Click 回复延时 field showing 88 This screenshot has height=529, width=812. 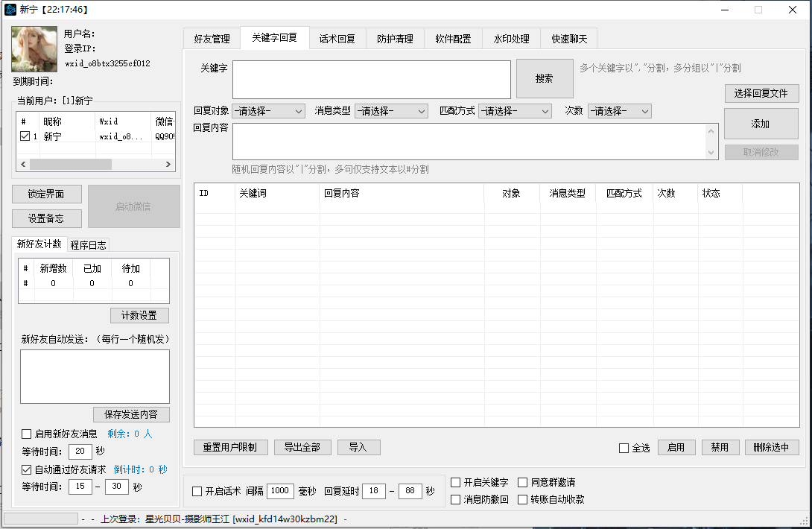410,491
